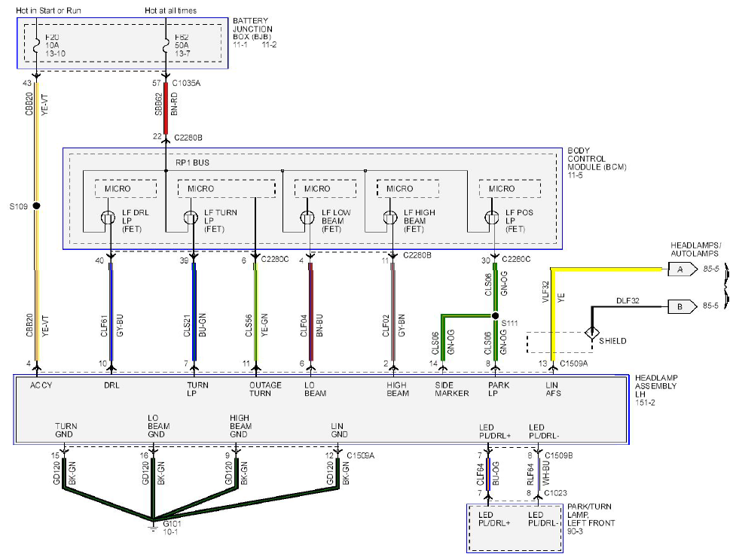Click the "RP1 BUS" label
Viewport: 736px width, 560px height.
coord(192,163)
